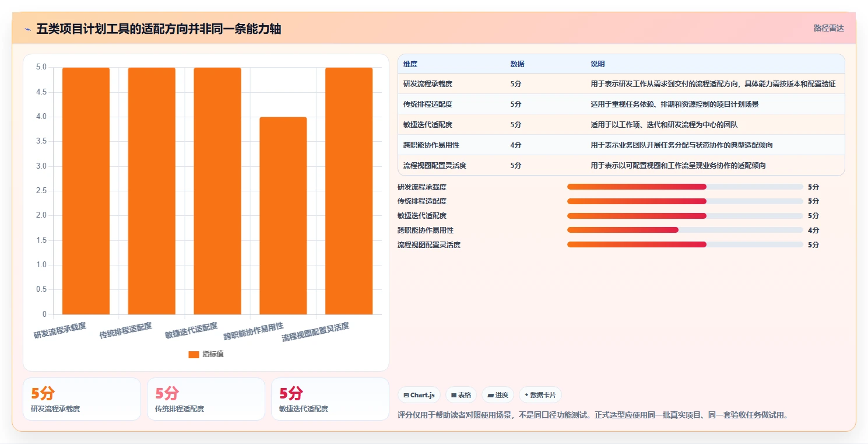Image resolution: width=868 pixels, height=444 pixels.
Task: Click the orange legend swatch for 指标值
Action: (x=194, y=354)
